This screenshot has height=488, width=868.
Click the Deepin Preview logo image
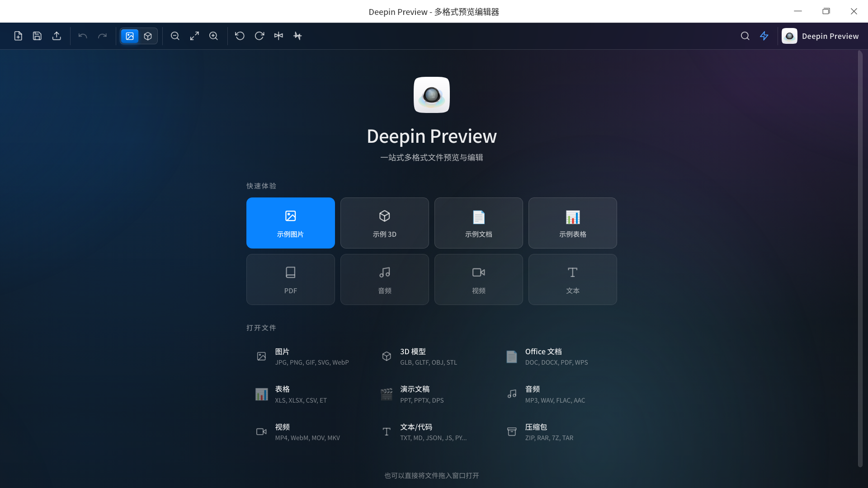coord(432,95)
